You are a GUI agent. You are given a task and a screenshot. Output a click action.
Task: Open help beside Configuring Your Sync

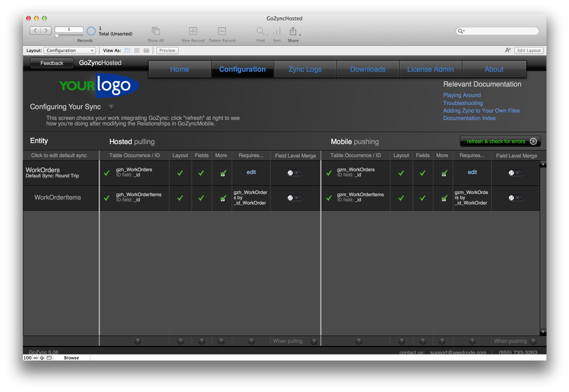[x=111, y=107]
